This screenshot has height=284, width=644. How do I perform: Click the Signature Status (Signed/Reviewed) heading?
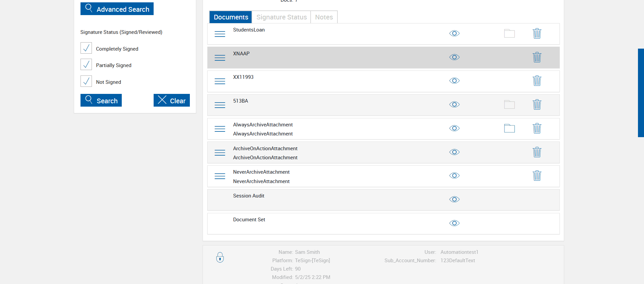pyautogui.click(x=121, y=32)
